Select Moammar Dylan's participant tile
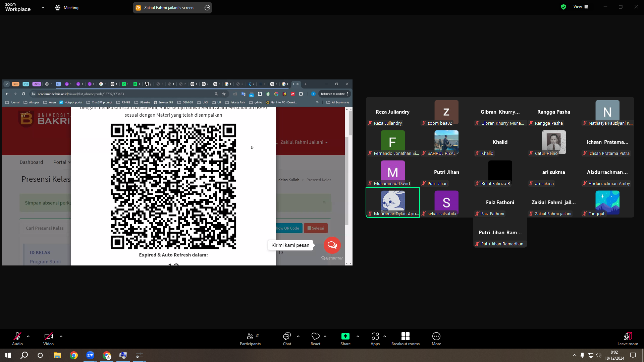 click(x=393, y=202)
